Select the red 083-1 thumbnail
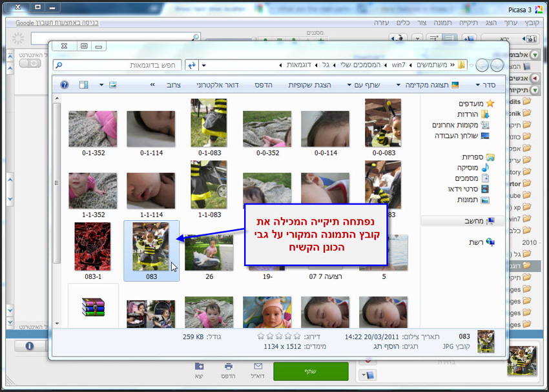 click(x=92, y=247)
